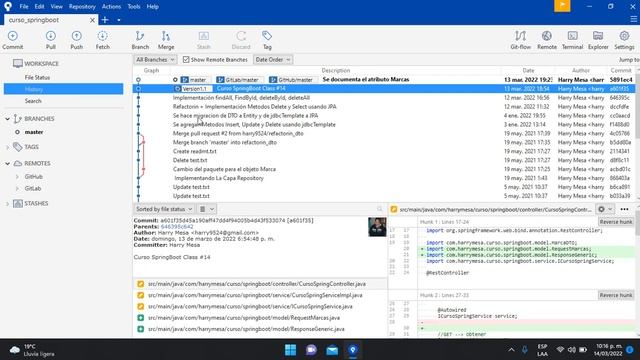
Task: Select the master branch in sidebar
Action: coord(34,132)
